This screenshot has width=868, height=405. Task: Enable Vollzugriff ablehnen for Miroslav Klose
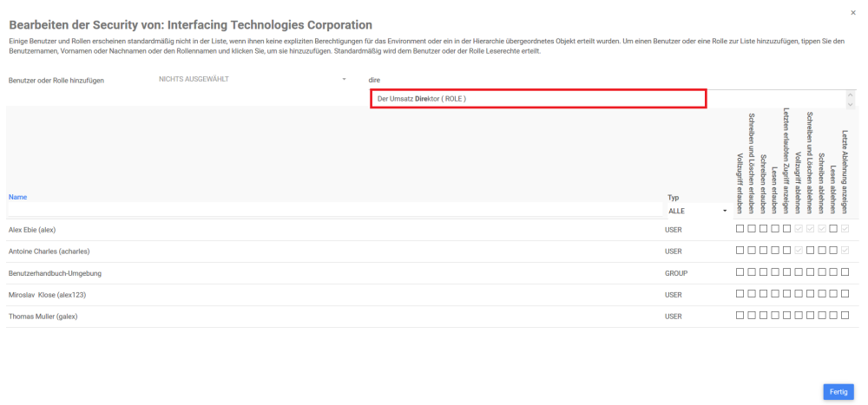(x=799, y=295)
